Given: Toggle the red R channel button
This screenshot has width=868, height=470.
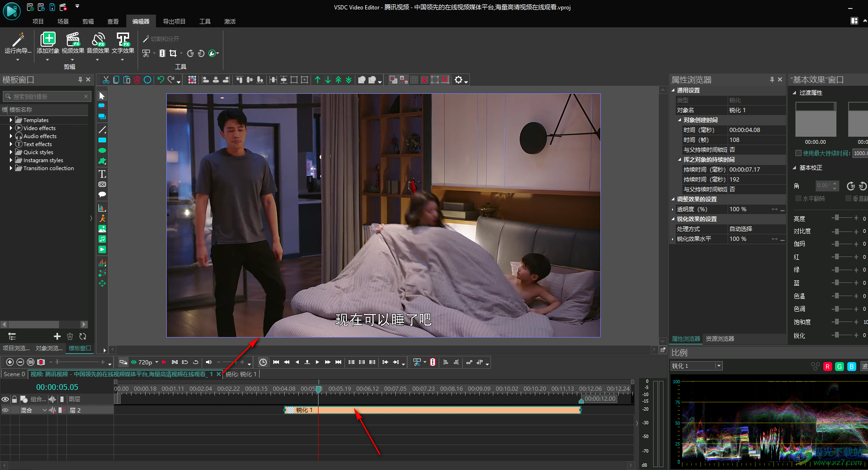Looking at the screenshot, I should coord(827,366).
